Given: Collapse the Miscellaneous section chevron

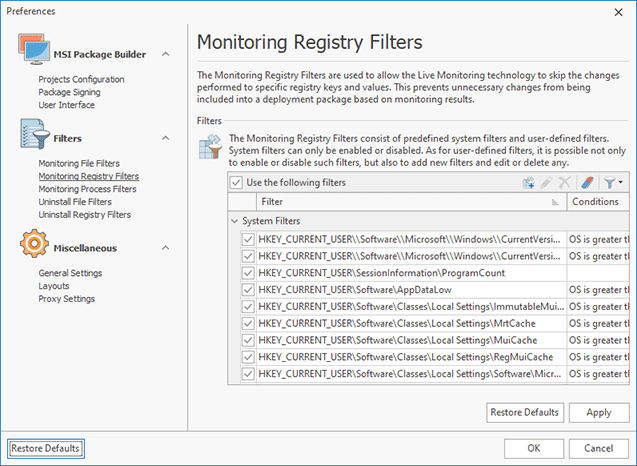Looking at the screenshot, I should (x=166, y=248).
